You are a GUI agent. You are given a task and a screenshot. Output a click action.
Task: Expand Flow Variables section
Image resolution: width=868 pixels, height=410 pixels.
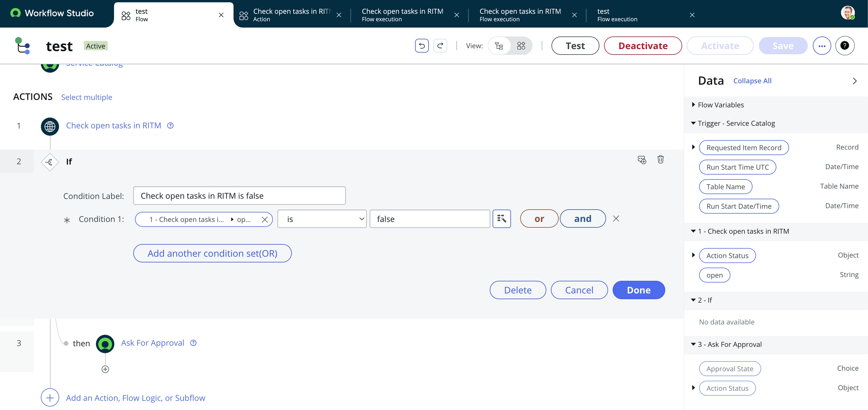693,105
